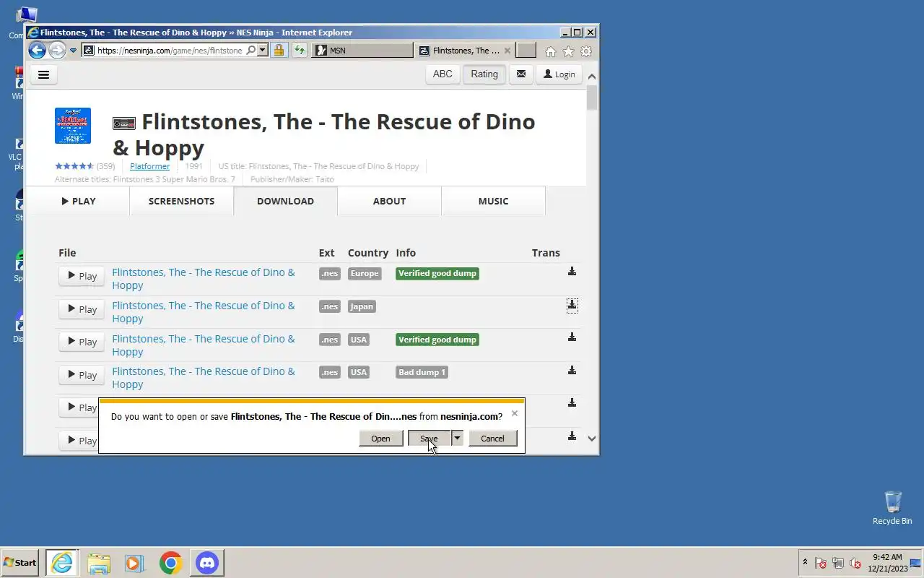924x578 pixels.
Task: Click Cancel in the download prompt
Action: point(492,439)
